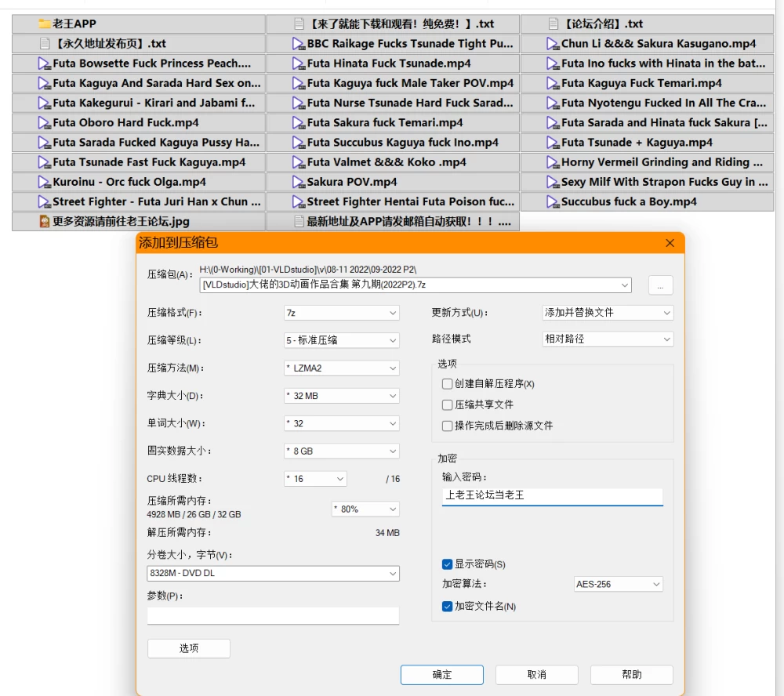
Task: Tick the 压缩共享文件 checkbox
Action: coord(447,404)
